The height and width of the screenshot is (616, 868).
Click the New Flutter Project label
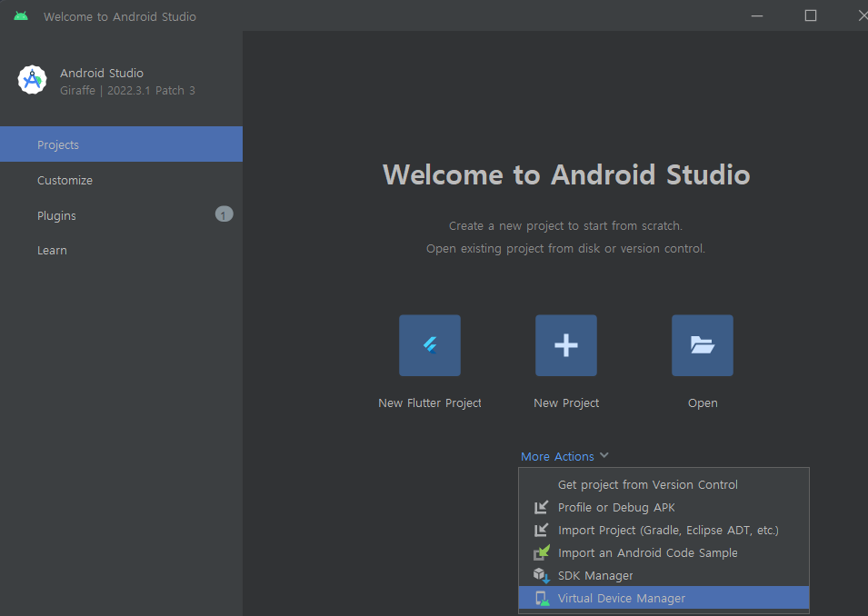[430, 402]
